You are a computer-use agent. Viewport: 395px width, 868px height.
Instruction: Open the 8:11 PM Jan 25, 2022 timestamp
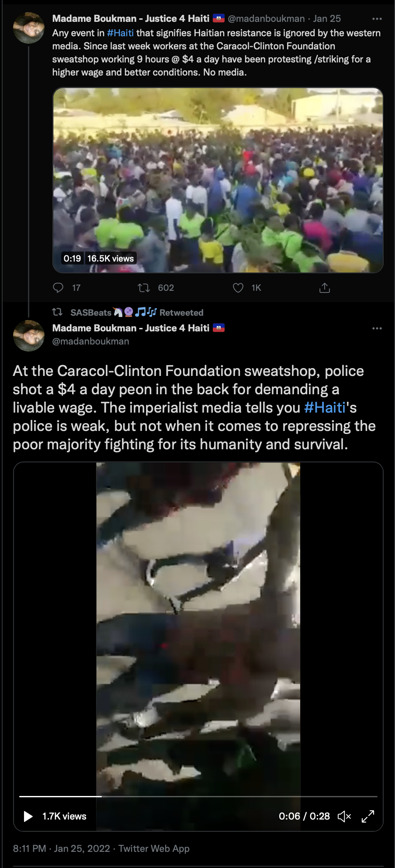point(62,848)
